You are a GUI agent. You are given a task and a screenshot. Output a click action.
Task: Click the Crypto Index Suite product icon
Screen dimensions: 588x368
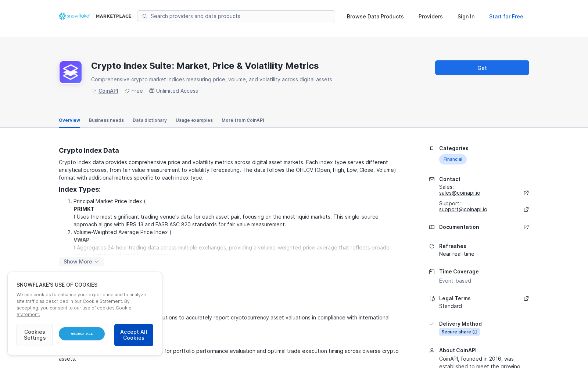(71, 72)
